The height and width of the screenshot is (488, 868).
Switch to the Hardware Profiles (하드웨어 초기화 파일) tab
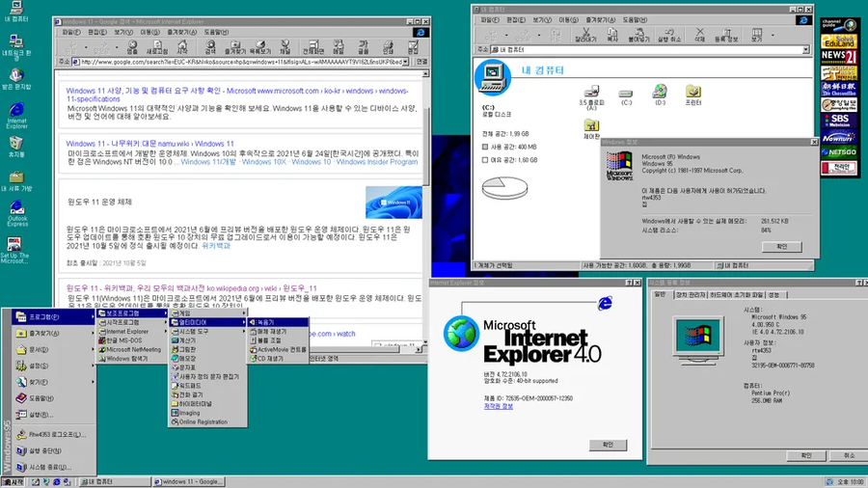click(x=736, y=295)
